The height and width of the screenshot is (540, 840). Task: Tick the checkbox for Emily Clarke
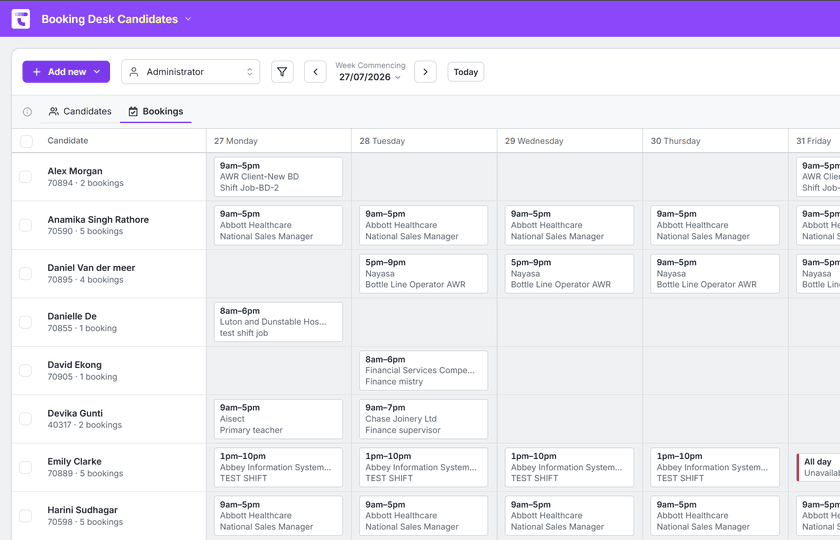[x=26, y=467]
